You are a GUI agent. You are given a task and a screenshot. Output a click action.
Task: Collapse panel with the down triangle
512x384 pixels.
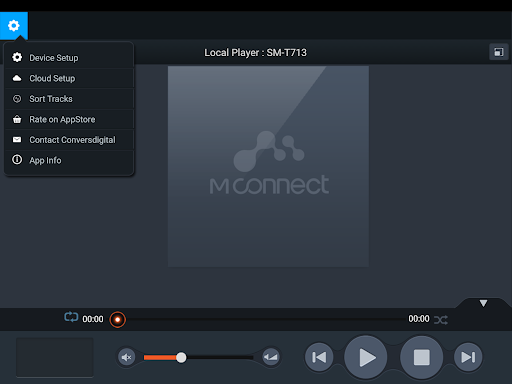coord(483,303)
